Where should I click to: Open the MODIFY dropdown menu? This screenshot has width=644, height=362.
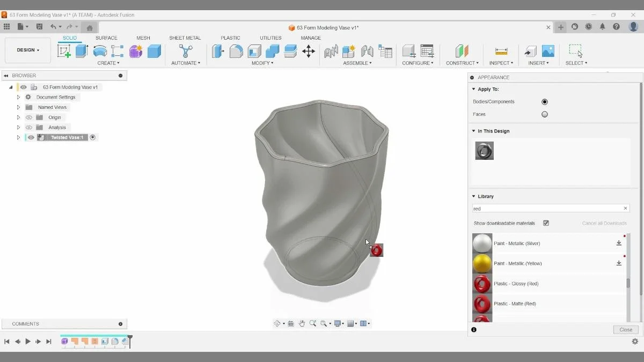pos(262,63)
